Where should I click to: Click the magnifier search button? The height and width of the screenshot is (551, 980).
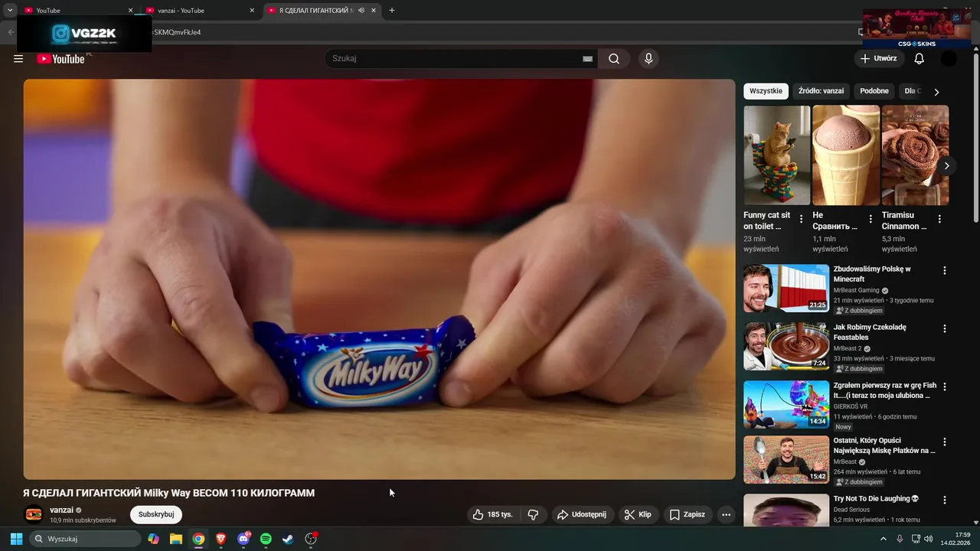614,59
